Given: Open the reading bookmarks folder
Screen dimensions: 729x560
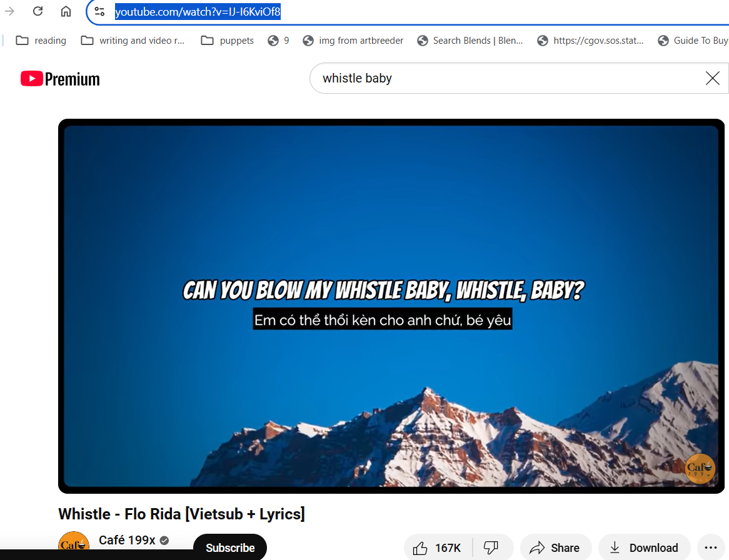Looking at the screenshot, I should click(41, 41).
